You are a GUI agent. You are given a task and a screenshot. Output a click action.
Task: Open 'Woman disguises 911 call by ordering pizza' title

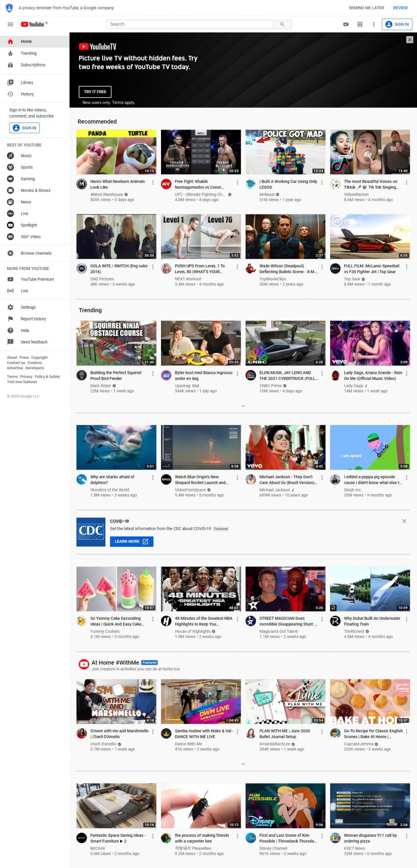370,838
